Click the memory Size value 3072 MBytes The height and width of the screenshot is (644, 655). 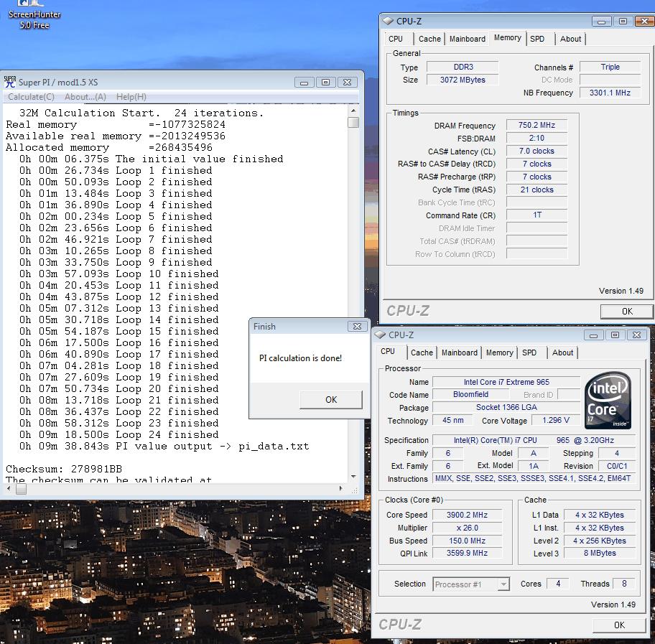tap(463, 80)
